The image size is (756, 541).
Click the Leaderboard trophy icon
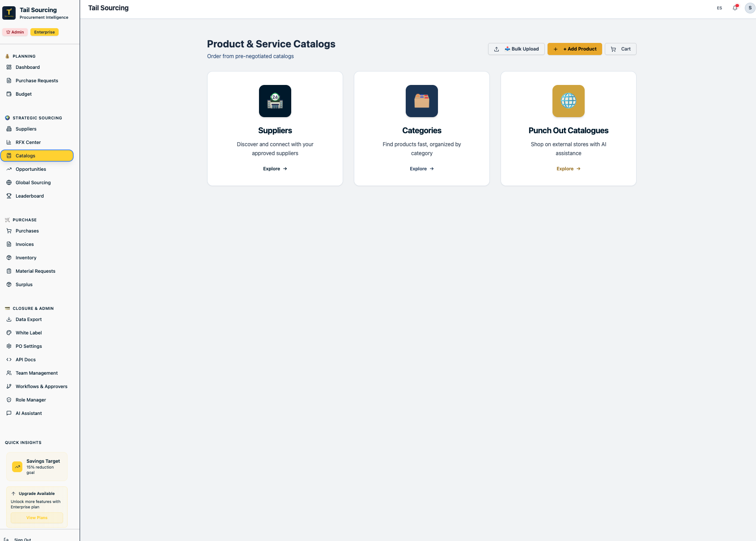9,196
